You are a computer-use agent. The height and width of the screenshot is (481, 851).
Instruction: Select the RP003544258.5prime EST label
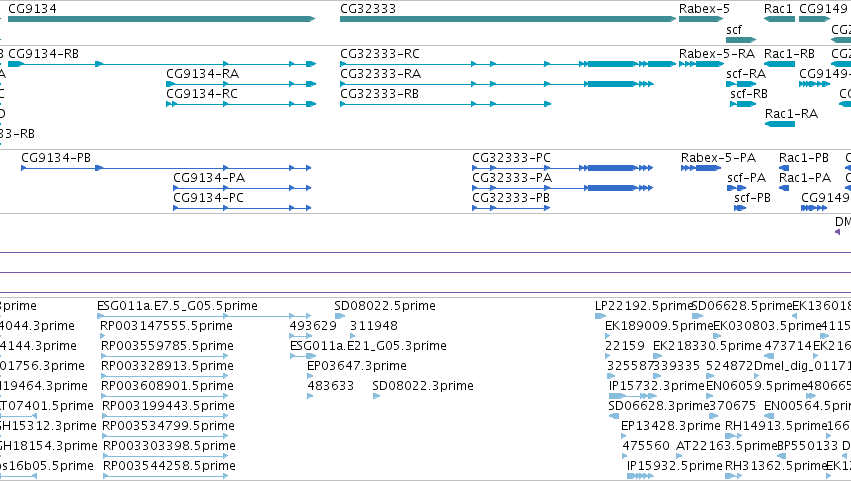(x=169, y=466)
